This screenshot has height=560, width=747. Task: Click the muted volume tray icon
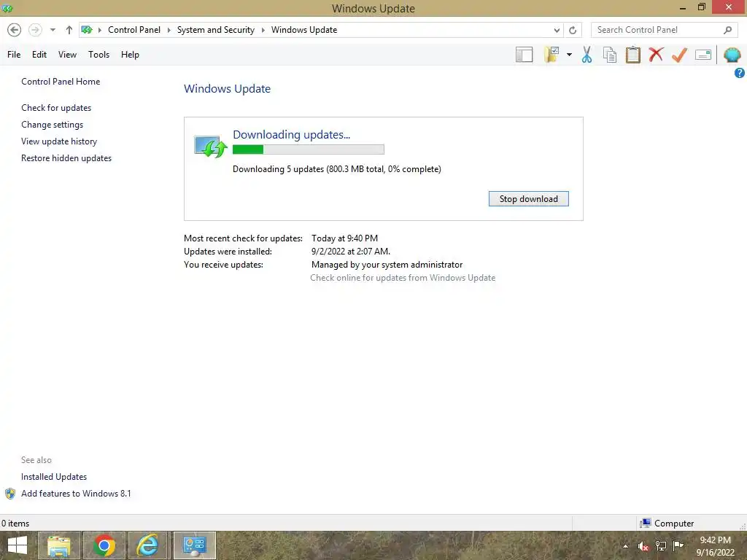(643, 546)
